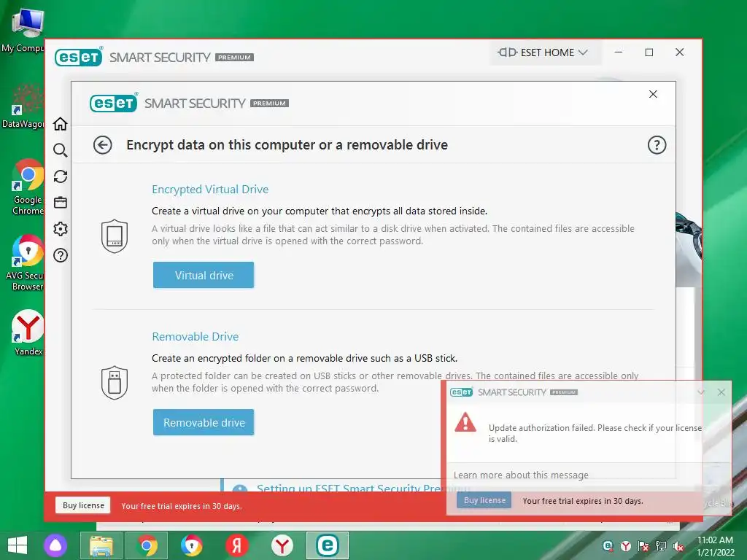
Task: Click the Yandex tray icon
Action: [625, 545]
